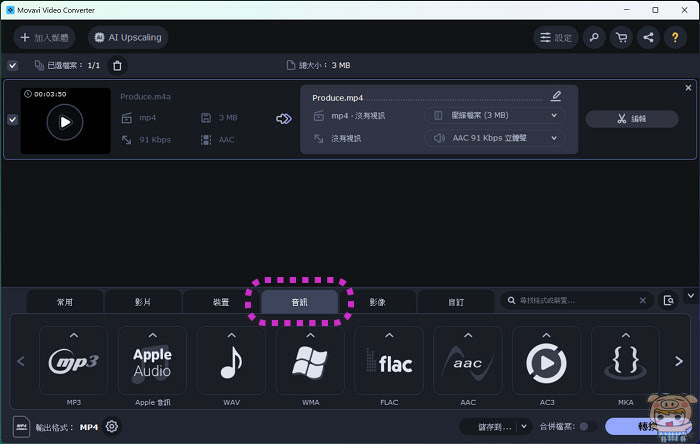Select the MKA format icon
This screenshot has width=700, height=444.
pyautogui.click(x=625, y=361)
